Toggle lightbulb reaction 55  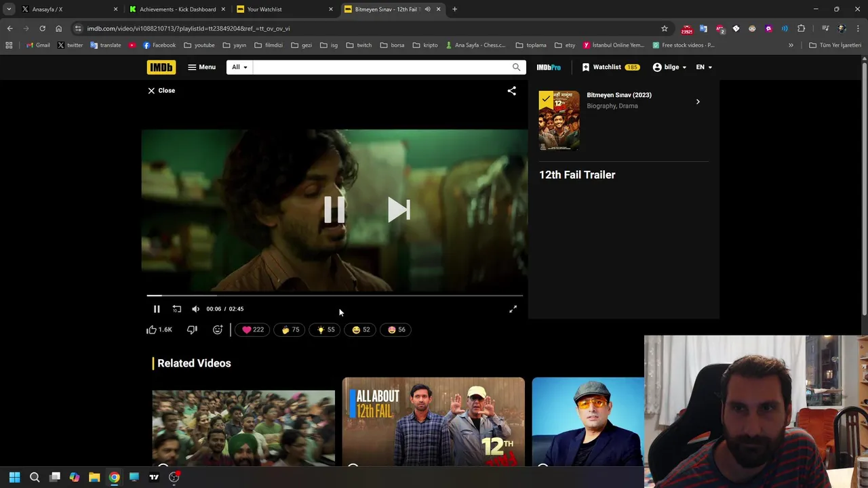coord(325,329)
